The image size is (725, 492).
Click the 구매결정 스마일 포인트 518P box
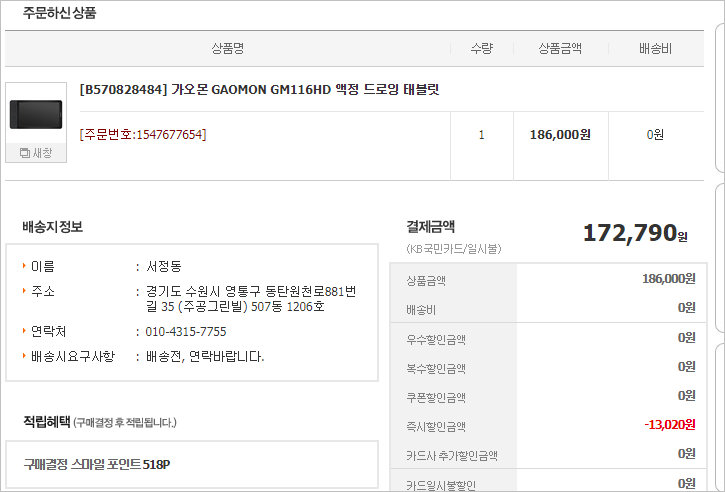click(192, 464)
